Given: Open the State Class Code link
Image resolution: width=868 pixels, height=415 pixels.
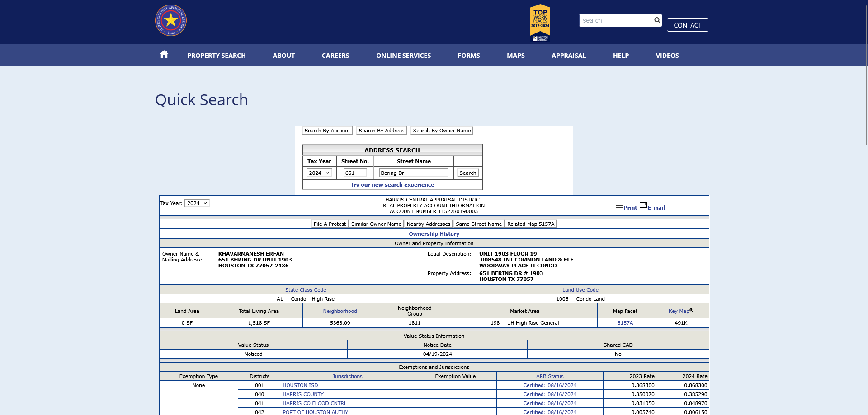Looking at the screenshot, I should (306, 290).
